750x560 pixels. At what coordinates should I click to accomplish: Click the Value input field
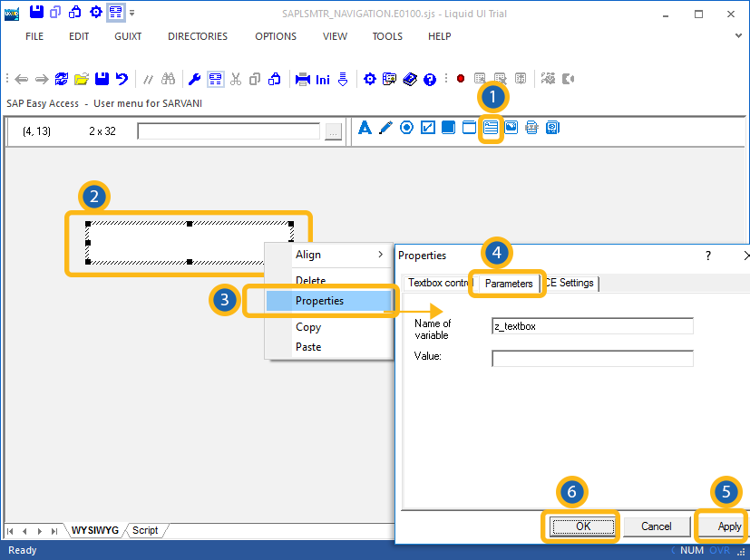(592, 359)
